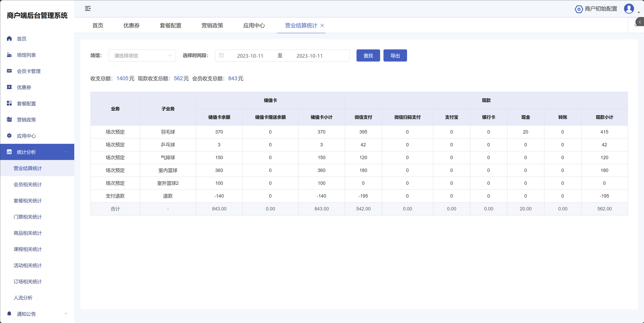Click the 应用中心 cube icon
This screenshot has height=323, width=644.
(x=9, y=136)
